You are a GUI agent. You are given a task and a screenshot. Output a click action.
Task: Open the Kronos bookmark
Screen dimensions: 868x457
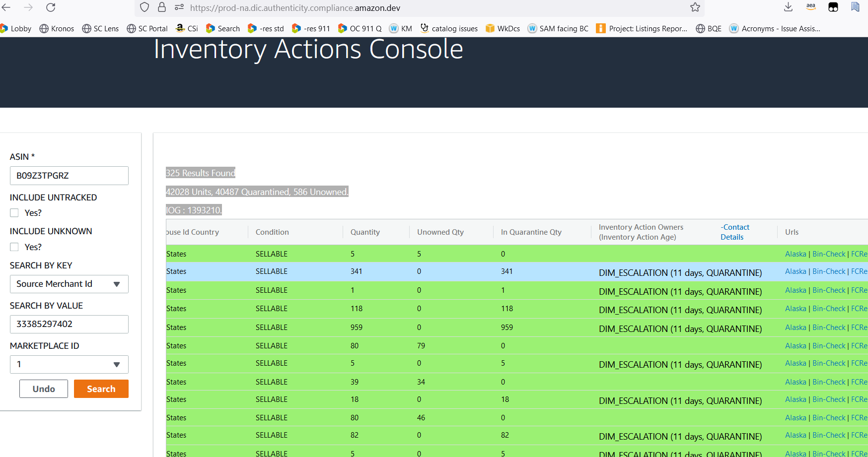tap(57, 29)
